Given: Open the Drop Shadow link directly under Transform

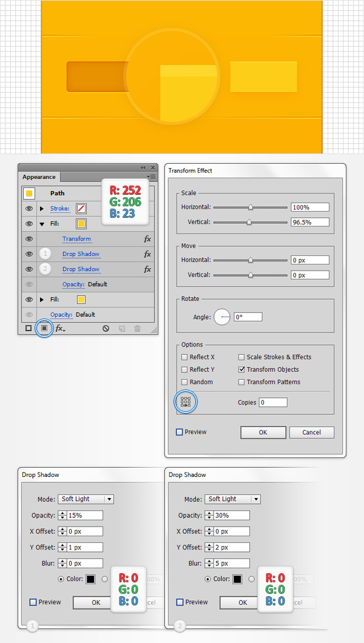Looking at the screenshot, I should [x=81, y=254].
